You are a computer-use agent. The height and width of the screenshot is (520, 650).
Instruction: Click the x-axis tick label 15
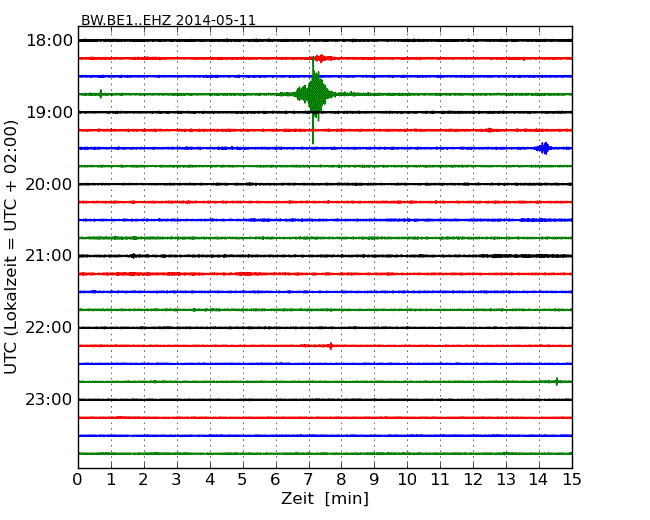572,480
